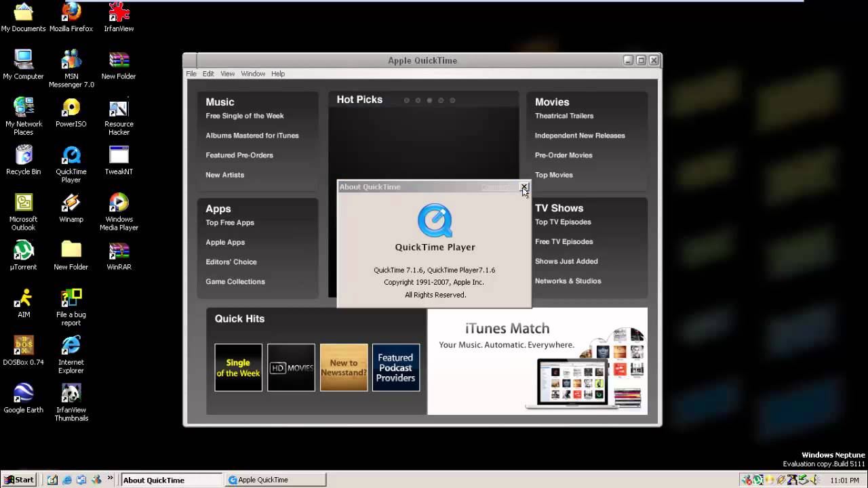Select the first Hot Picks page dot
The height and width of the screenshot is (488, 868).
coord(407,100)
